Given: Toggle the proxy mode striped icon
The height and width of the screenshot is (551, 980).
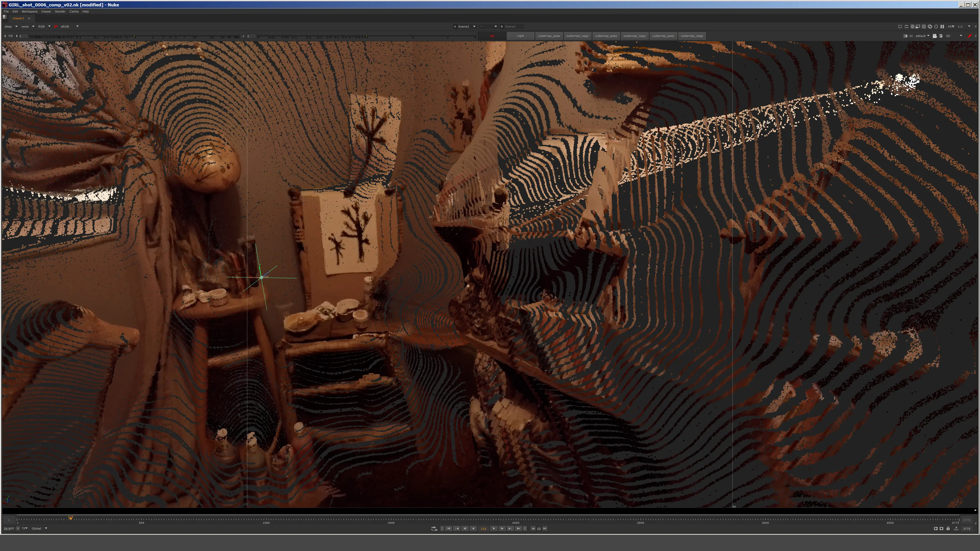Looking at the screenshot, I should pyautogui.click(x=912, y=27).
